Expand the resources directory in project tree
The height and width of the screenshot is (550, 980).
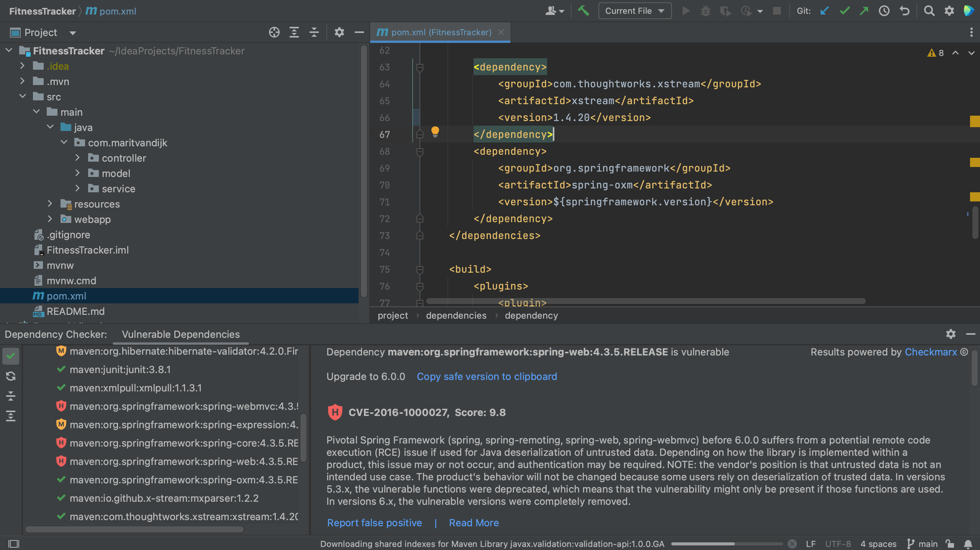(50, 203)
